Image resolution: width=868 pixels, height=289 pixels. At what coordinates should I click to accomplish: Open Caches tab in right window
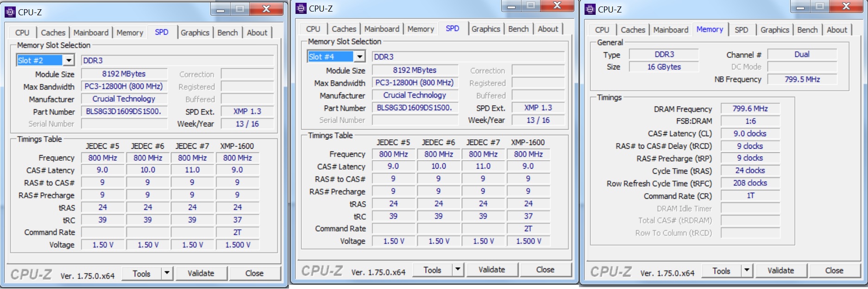click(x=633, y=30)
